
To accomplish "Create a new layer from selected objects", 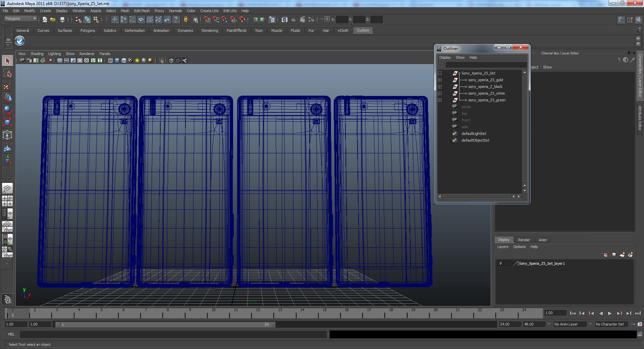I will click(x=630, y=255).
